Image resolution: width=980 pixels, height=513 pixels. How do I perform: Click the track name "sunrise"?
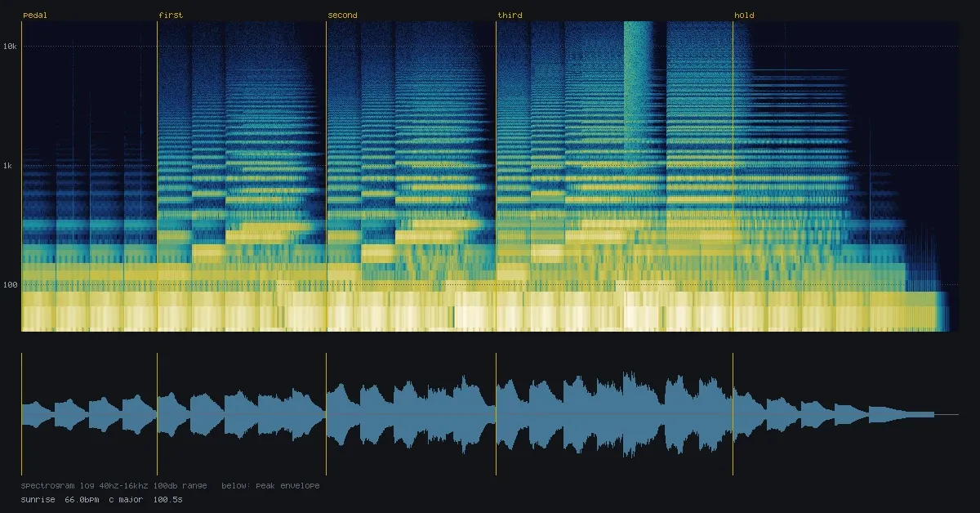tap(38, 499)
